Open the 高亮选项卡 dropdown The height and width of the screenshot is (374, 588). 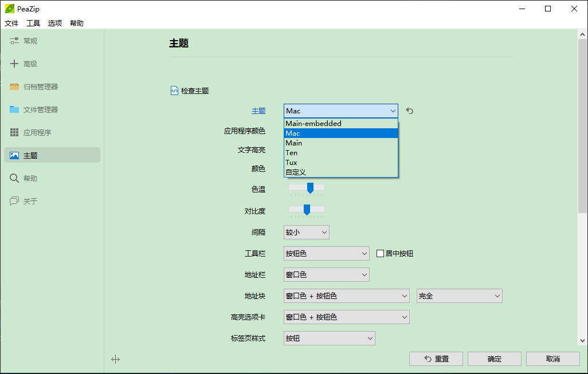pos(347,317)
